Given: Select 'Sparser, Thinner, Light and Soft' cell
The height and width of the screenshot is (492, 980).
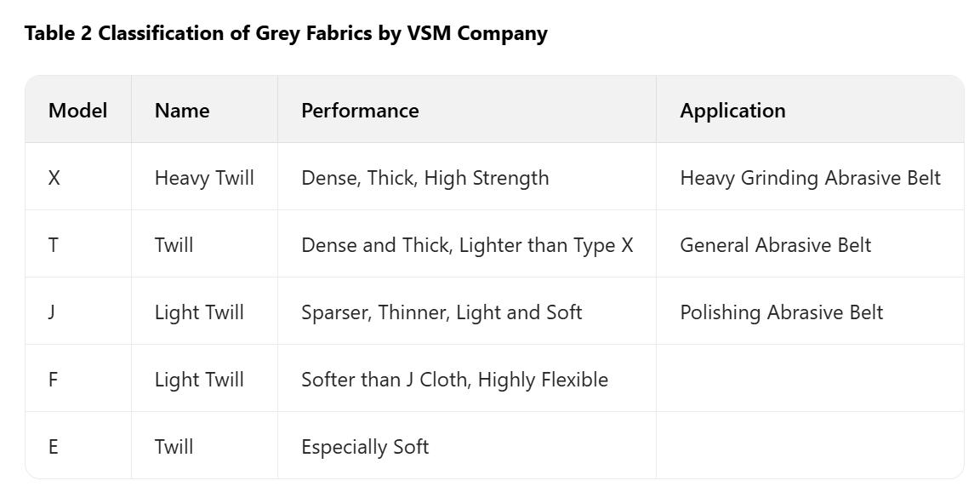Looking at the screenshot, I should (442, 312).
